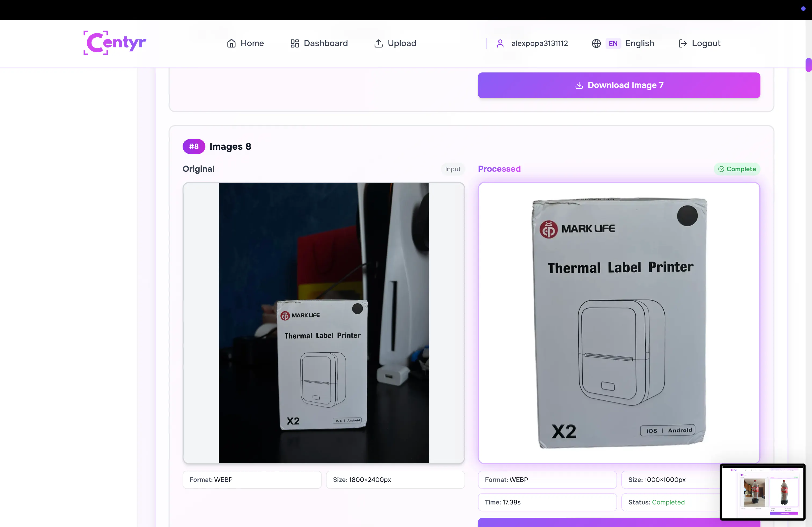Click the download icon on Download Image 7
Screen dimensions: 812x527
579,85
